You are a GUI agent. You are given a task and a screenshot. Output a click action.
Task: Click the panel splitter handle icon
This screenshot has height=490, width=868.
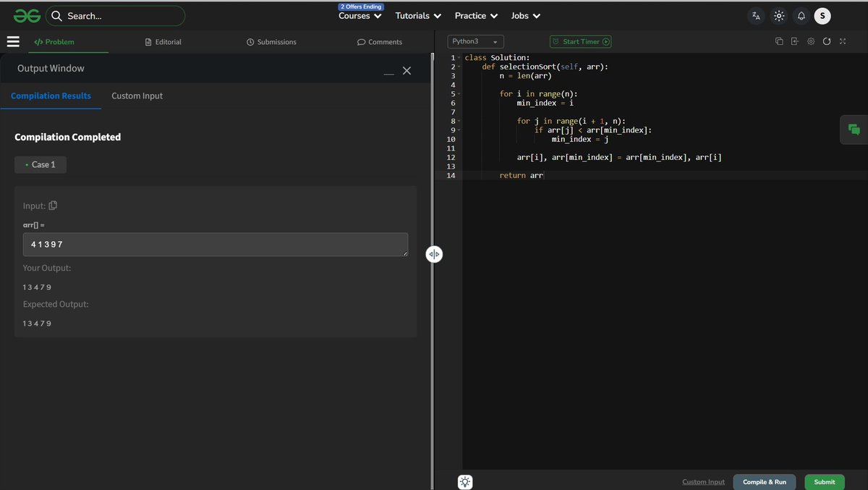(x=434, y=254)
